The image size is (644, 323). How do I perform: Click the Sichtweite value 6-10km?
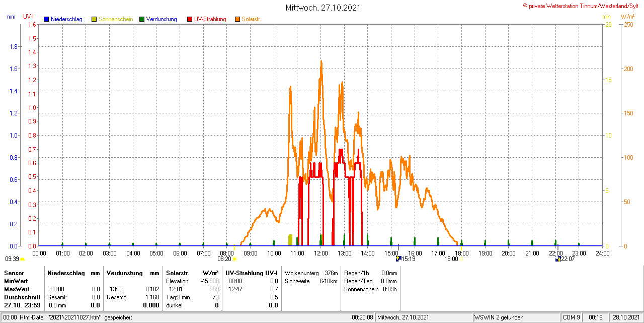tap(329, 281)
